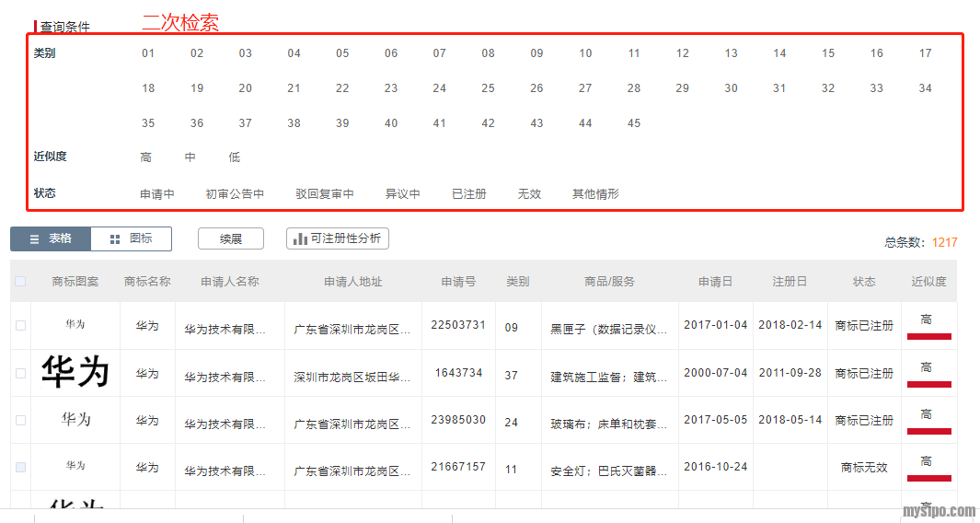Toggle the select-all checkbox in table header
The image size is (980, 523).
coord(20,282)
